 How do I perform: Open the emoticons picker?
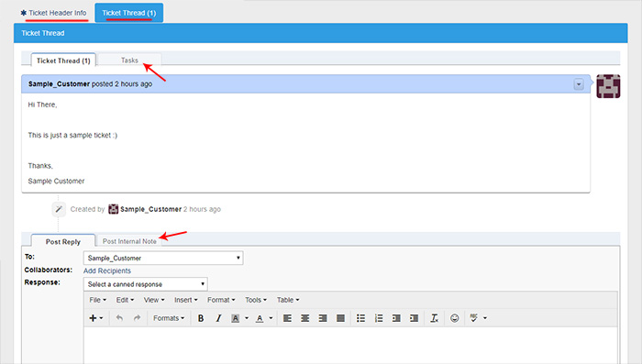455,318
